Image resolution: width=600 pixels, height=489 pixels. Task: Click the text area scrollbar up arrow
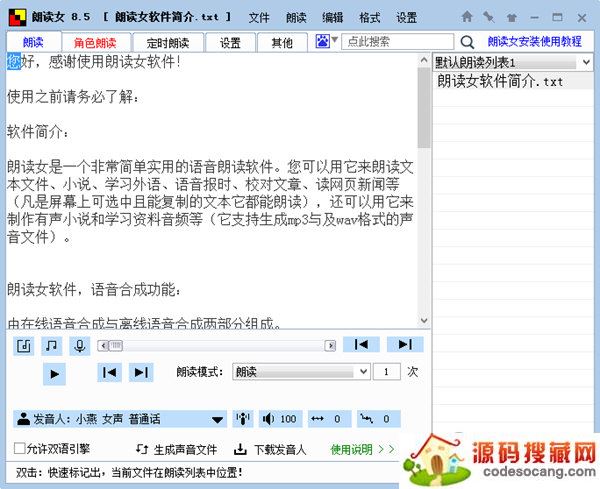coord(424,60)
